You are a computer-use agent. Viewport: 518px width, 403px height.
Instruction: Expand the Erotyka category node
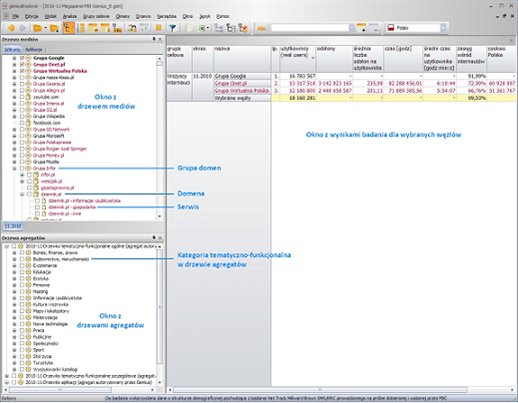click(14, 279)
